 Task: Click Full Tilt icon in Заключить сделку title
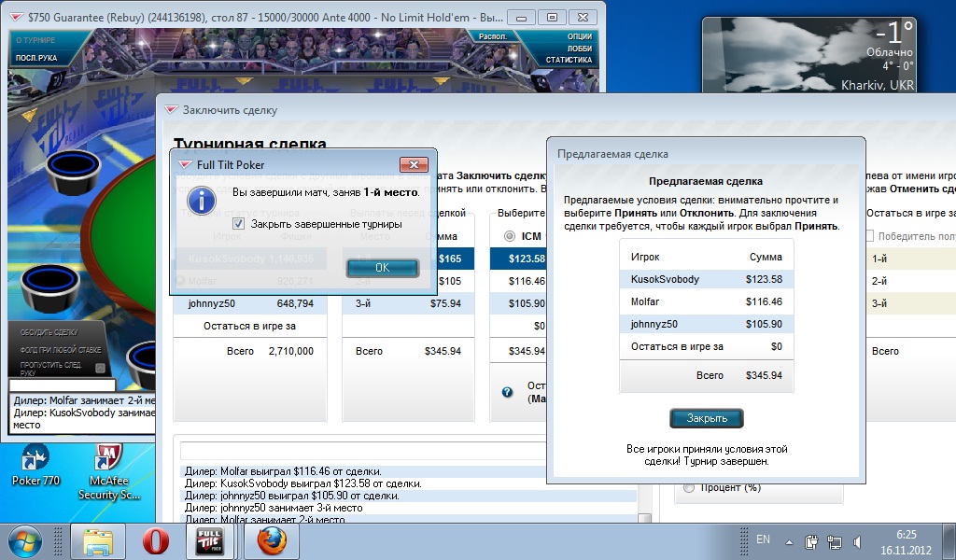[172, 110]
